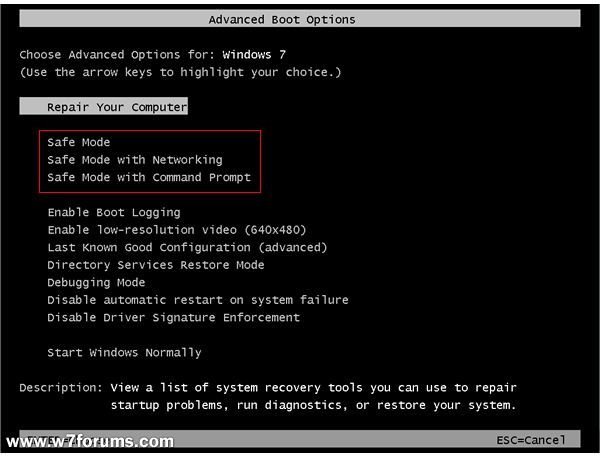Select Enable Boot Logging
The image size is (600, 456).
(114, 213)
